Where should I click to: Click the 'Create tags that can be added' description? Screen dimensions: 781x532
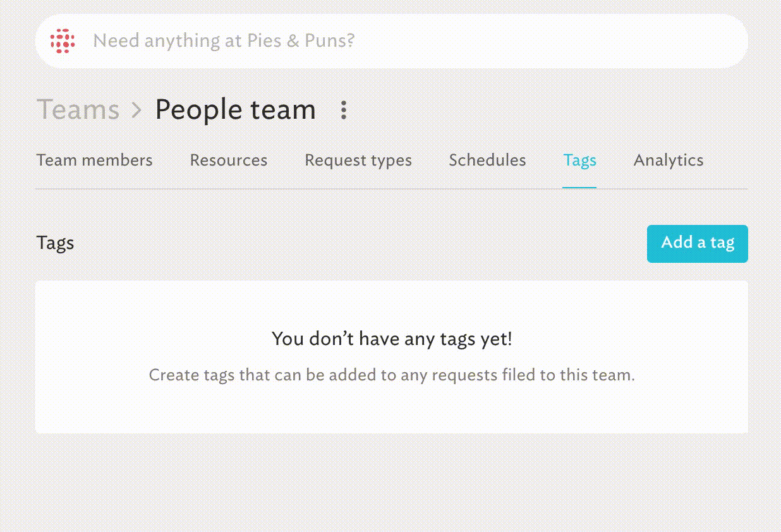click(x=392, y=375)
